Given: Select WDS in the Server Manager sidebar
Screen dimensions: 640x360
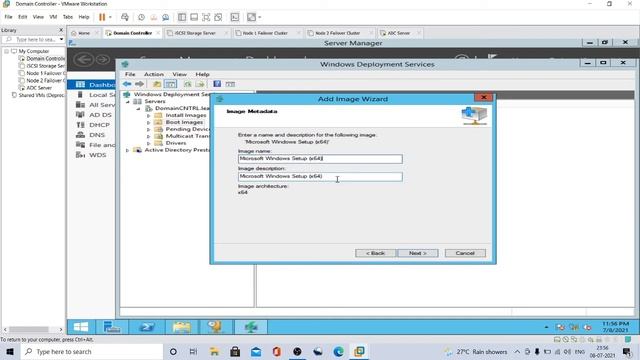Looking at the screenshot, I should click(98, 155).
